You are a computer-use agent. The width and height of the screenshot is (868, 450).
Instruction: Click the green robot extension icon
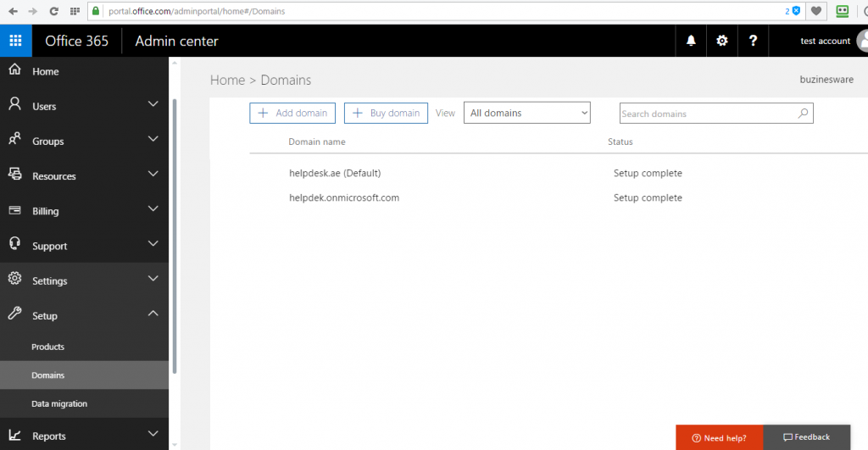(842, 11)
